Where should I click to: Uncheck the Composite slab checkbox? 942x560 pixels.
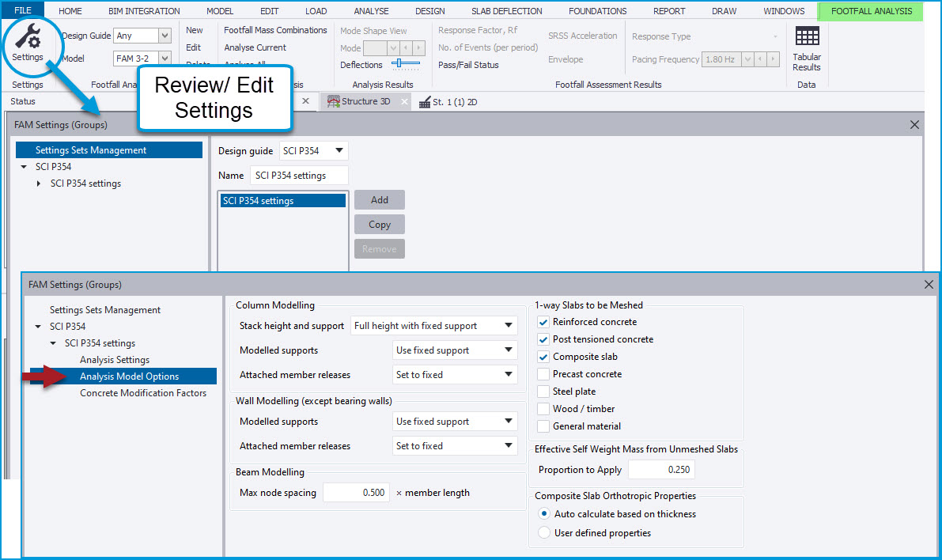(543, 357)
